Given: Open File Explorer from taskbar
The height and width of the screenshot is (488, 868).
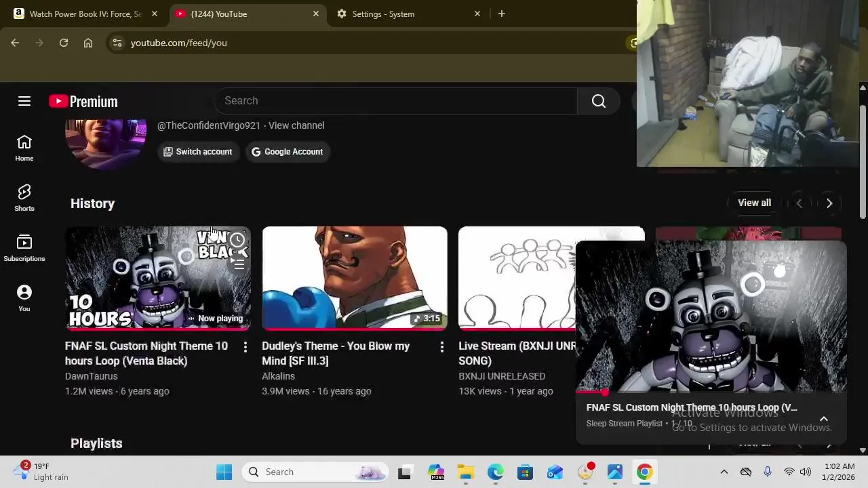Looking at the screenshot, I should tap(465, 472).
